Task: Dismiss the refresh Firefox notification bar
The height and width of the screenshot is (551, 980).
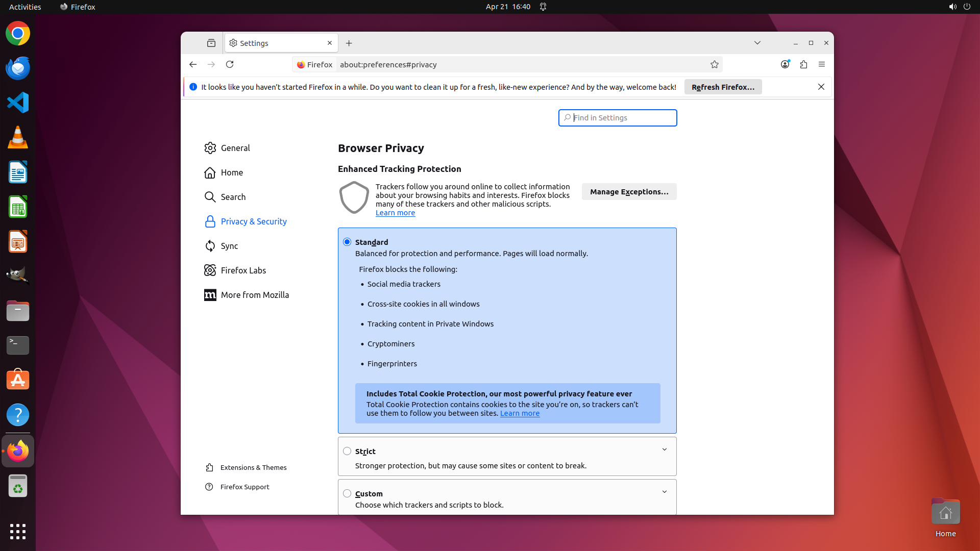Action: pos(821,87)
